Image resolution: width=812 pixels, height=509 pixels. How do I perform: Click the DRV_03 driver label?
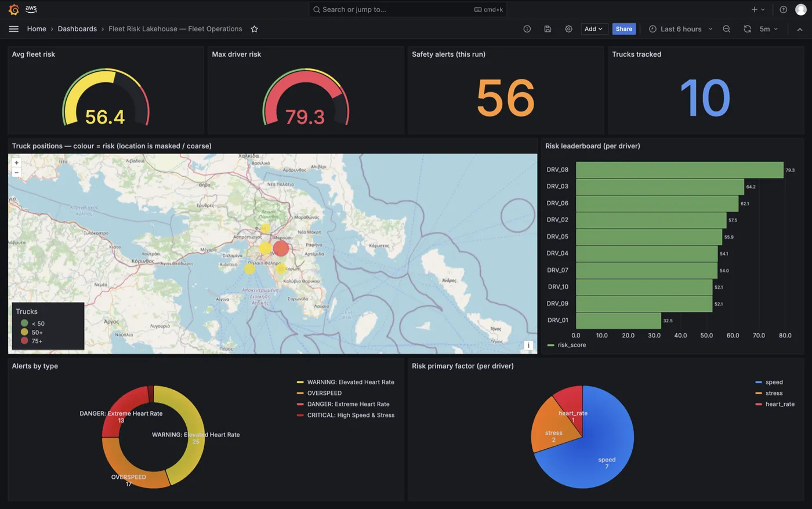tap(557, 187)
